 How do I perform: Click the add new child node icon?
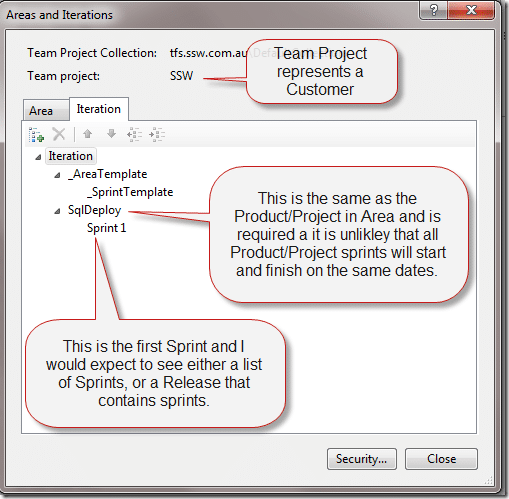(36, 135)
